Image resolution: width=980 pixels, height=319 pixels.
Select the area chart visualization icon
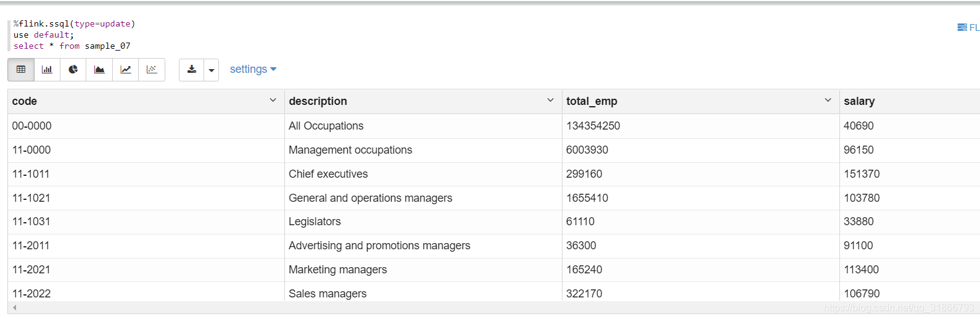99,70
